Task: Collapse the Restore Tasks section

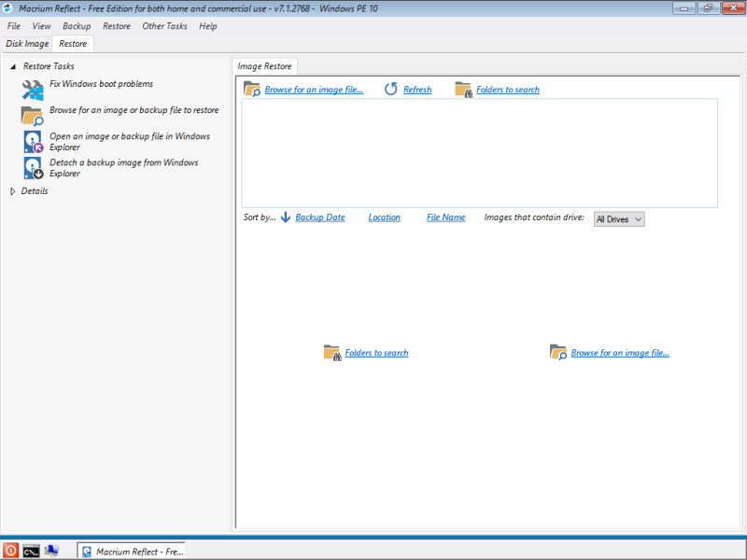Action: click(x=13, y=67)
